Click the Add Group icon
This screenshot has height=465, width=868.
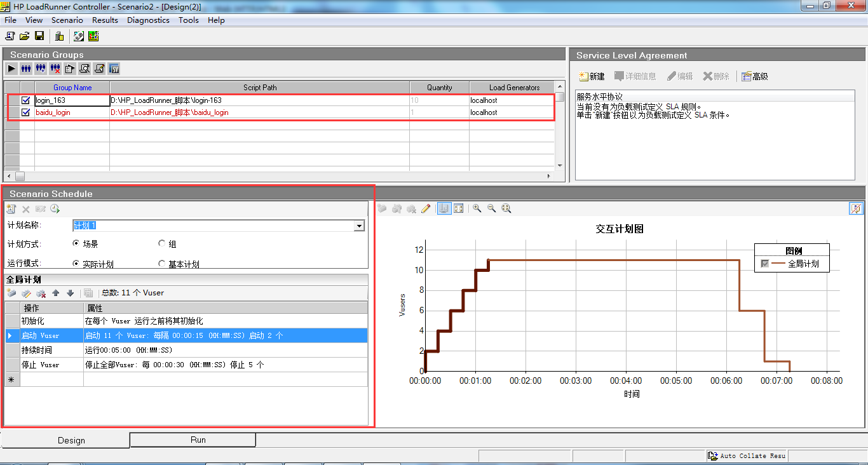[x=41, y=69]
